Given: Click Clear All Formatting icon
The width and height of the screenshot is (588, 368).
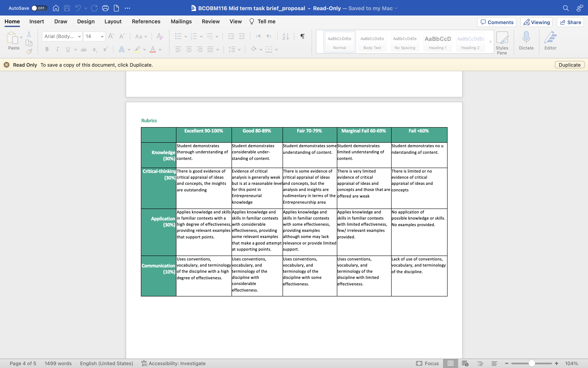Looking at the screenshot, I should [x=160, y=36].
